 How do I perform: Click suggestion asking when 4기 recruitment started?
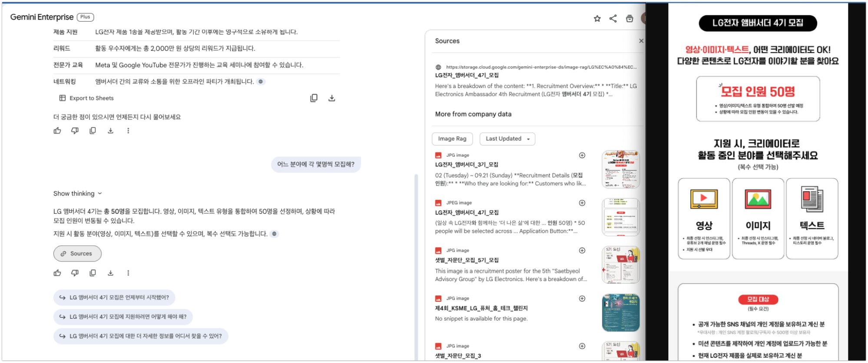pyautogui.click(x=114, y=298)
